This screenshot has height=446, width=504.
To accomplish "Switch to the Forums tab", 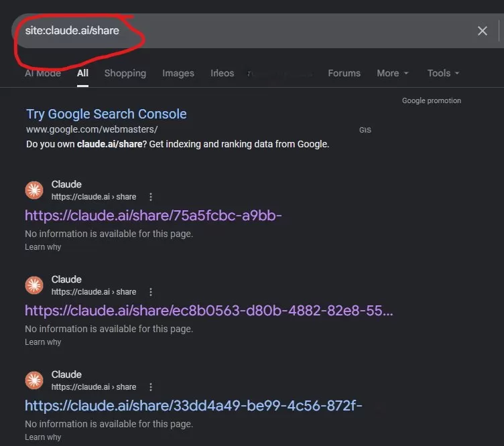I will tap(344, 73).
